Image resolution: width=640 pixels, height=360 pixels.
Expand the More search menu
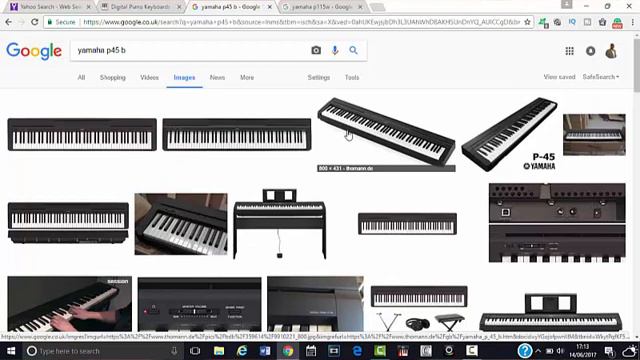247,78
